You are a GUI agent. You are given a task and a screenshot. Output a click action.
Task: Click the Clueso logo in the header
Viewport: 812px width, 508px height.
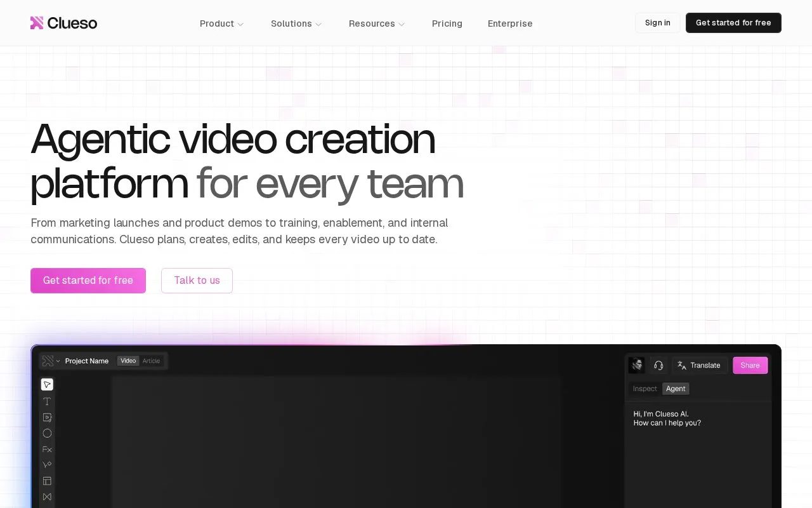(x=63, y=23)
